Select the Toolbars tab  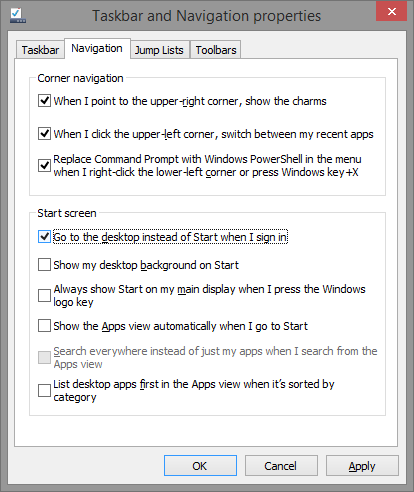(x=216, y=50)
